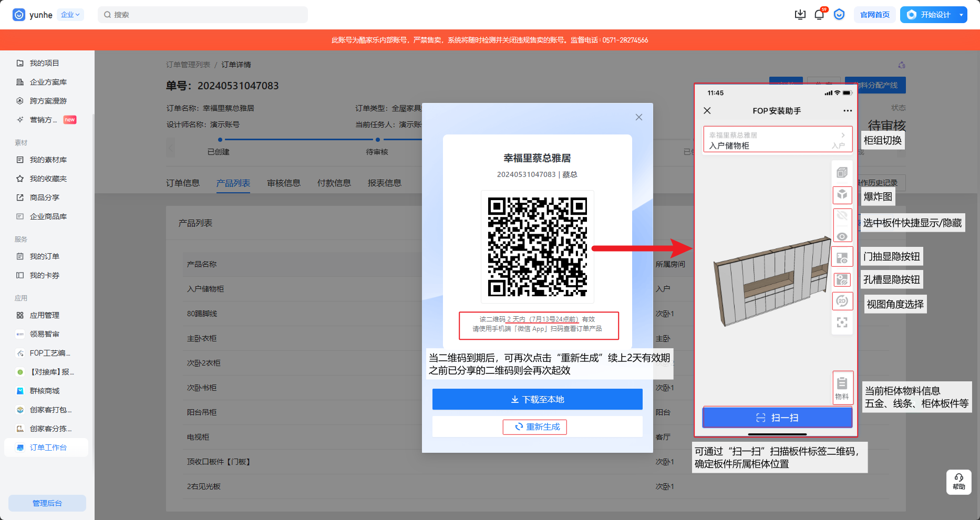Screen dimensions: 980x520
Task: Toggle hole and slot visibility button
Action: pyautogui.click(x=842, y=279)
